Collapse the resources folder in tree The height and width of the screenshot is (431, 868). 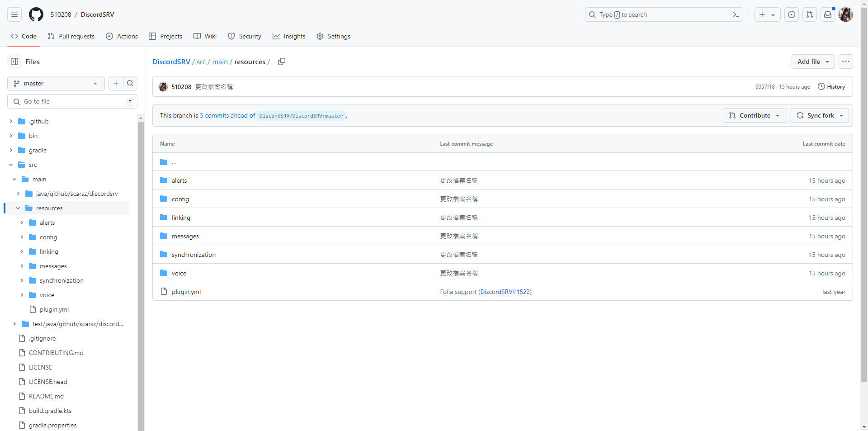coord(18,208)
